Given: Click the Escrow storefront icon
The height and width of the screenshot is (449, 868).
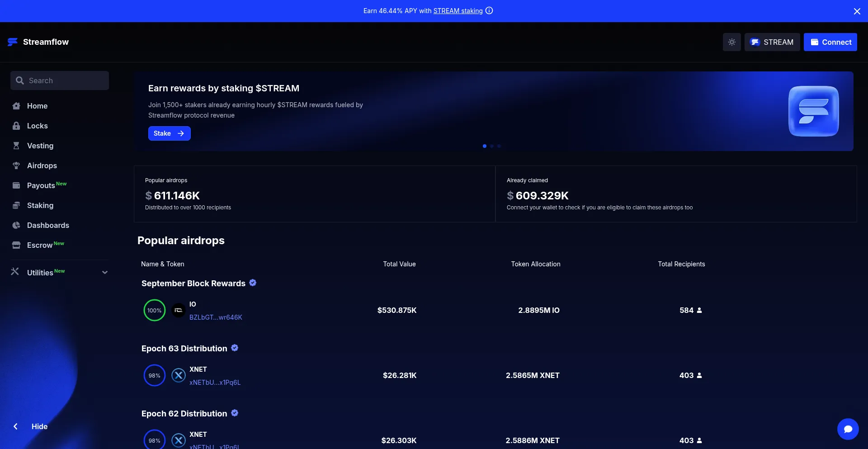Looking at the screenshot, I should [16, 245].
